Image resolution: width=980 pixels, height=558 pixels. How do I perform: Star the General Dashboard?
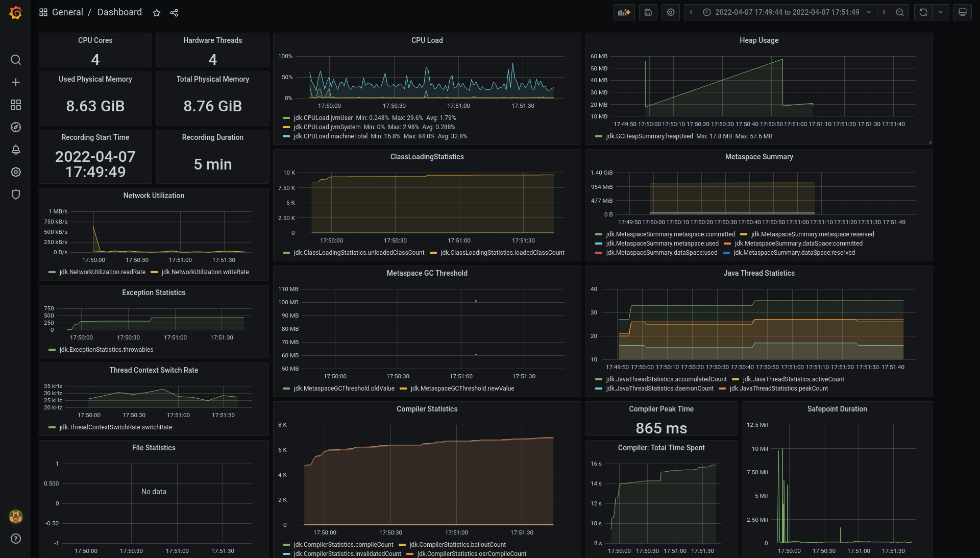pyautogui.click(x=156, y=13)
